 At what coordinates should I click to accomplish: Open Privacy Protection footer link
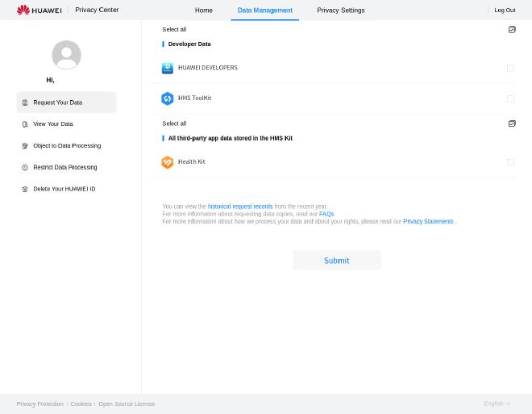pos(40,404)
